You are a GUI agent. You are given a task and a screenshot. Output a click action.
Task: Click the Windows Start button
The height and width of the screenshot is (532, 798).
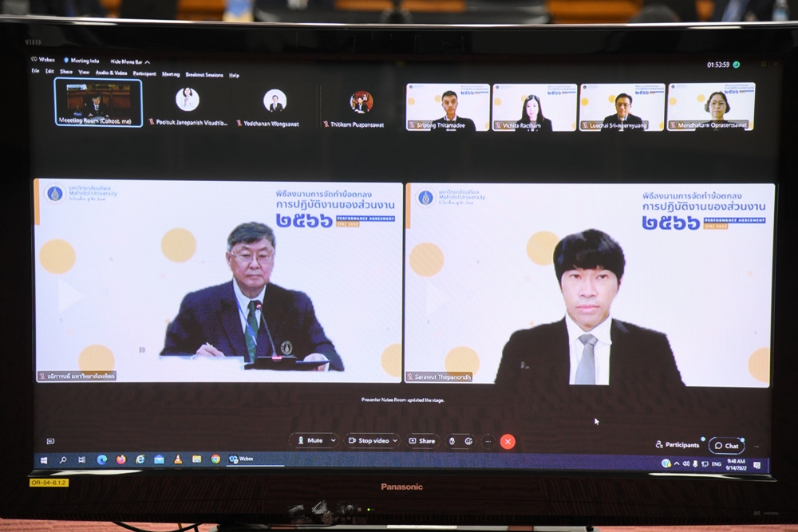(43, 459)
